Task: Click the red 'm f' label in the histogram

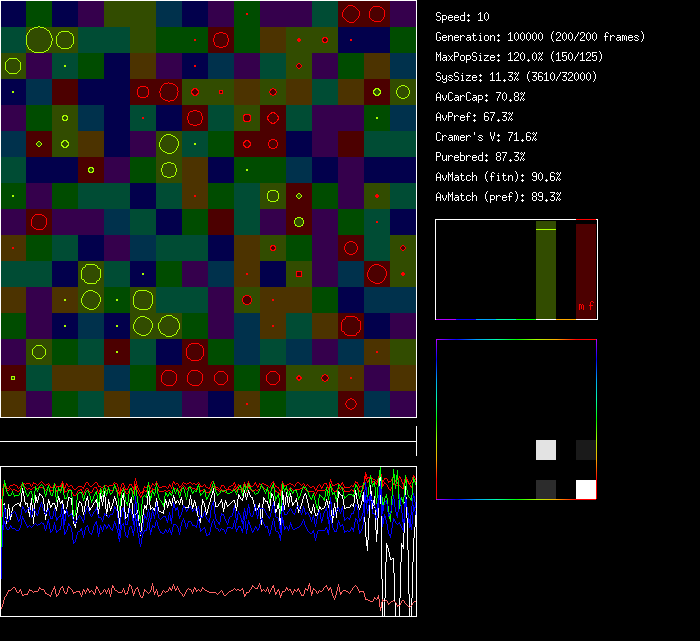Action: 585,306
